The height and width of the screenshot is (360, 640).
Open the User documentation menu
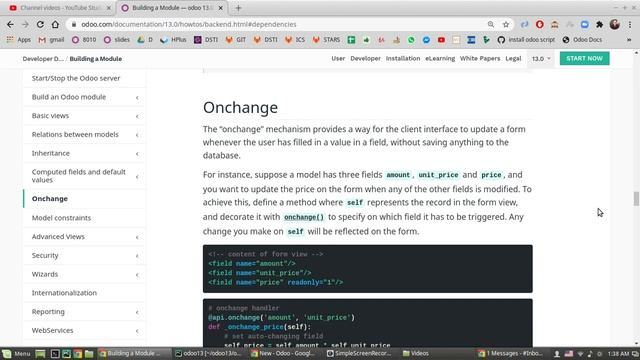[338, 58]
